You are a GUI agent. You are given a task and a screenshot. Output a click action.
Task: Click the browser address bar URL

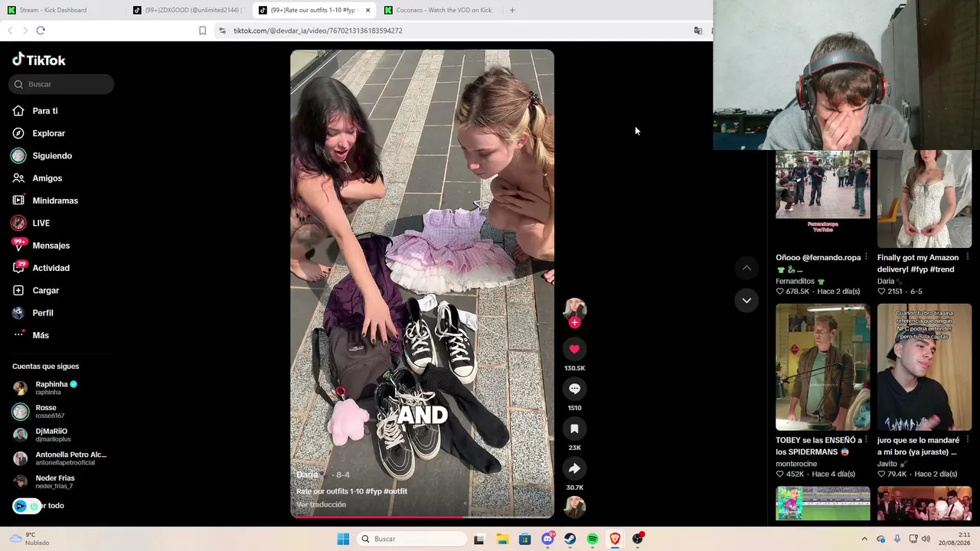click(318, 31)
